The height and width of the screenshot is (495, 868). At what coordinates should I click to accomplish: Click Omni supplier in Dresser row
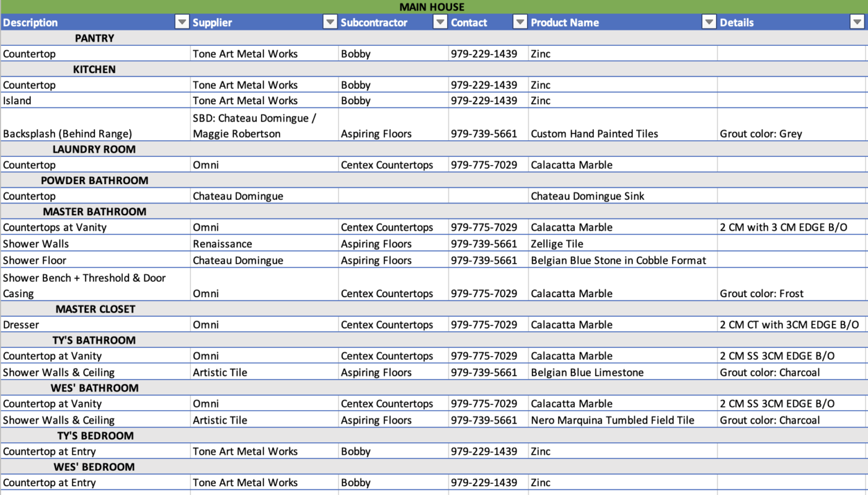tap(264, 324)
